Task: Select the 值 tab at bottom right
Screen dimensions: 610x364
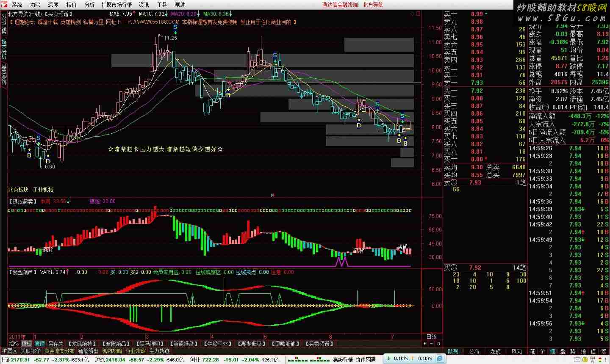Action: click(593, 351)
